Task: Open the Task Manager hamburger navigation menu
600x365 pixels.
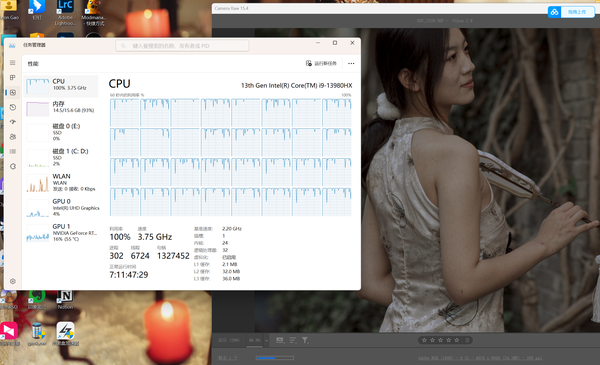Action: click(13, 62)
